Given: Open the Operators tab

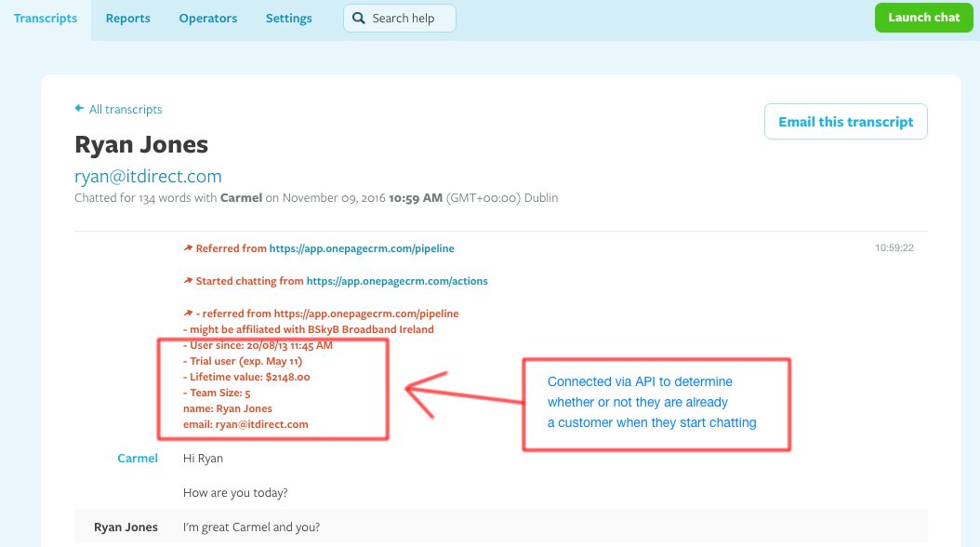Looking at the screenshot, I should click(207, 18).
